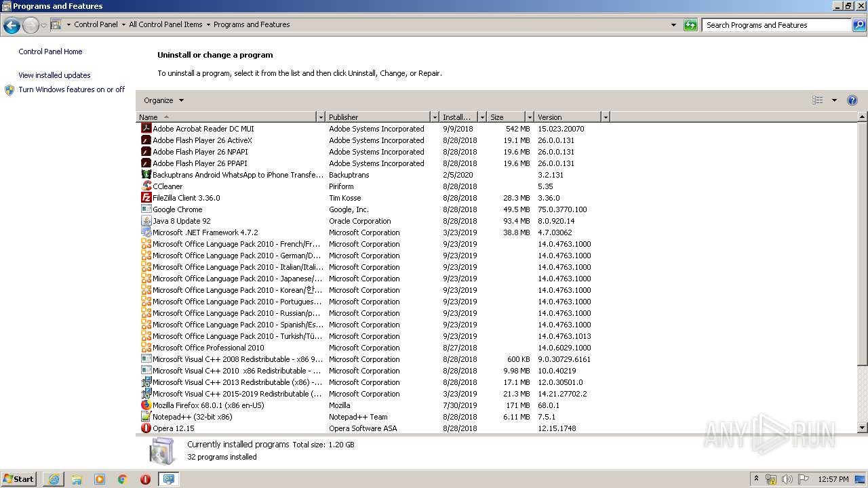Click the 2/5/2020 install date cell

458,175
